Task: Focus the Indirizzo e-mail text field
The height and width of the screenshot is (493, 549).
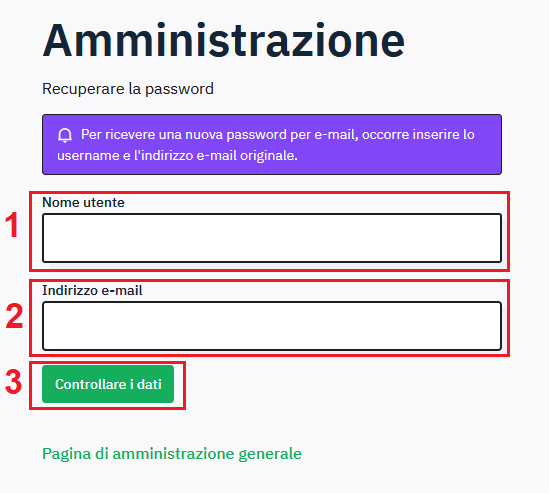Action: [272, 326]
